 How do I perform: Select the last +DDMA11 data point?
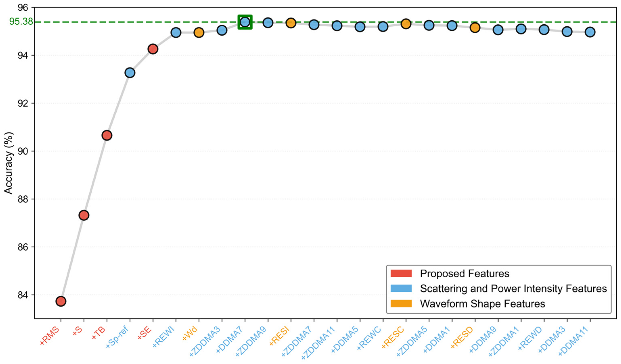pos(590,32)
